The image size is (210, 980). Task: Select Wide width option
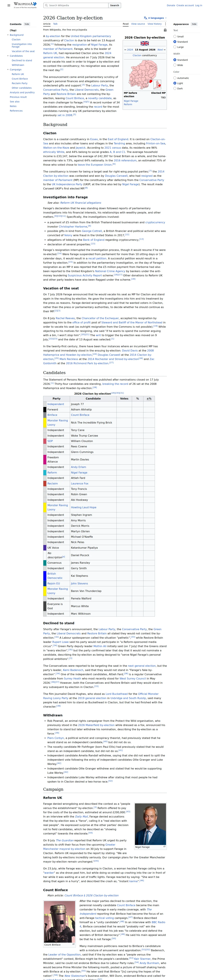point(175,65)
